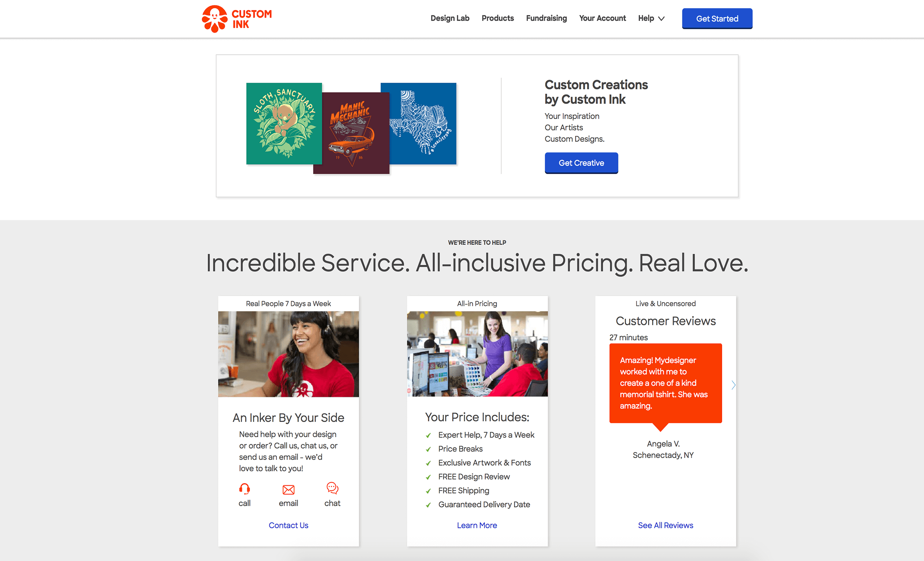This screenshot has width=924, height=561.
Task: Open Your Account from navigation
Action: pyautogui.click(x=602, y=18)
